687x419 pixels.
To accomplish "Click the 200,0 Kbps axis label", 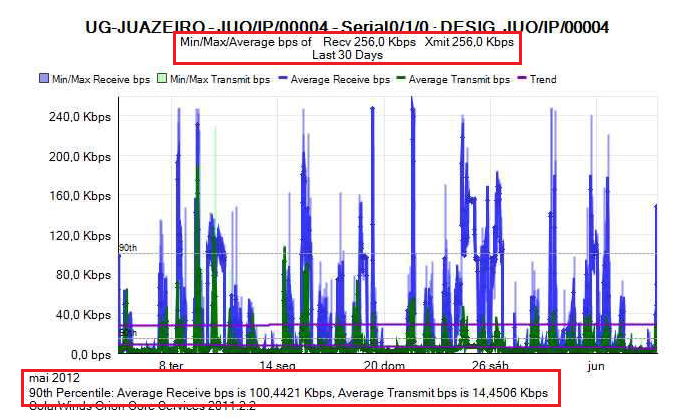I will (x=80, y=157).
